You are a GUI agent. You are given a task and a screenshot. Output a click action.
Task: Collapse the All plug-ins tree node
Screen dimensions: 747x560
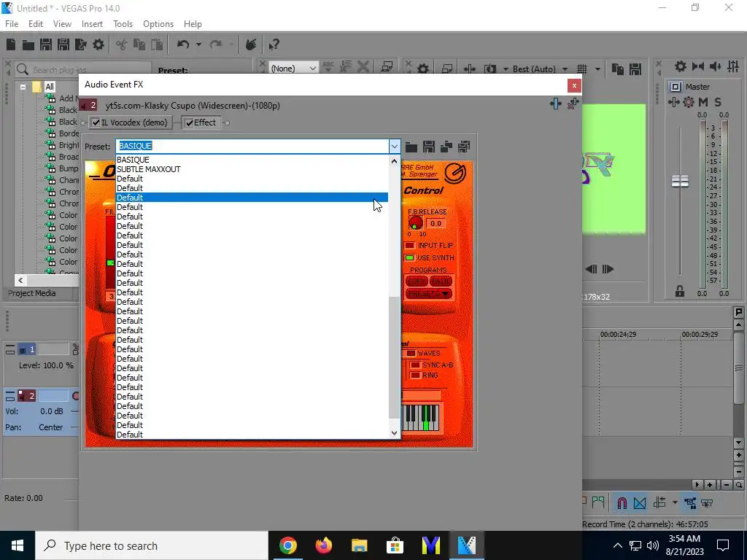23,87
